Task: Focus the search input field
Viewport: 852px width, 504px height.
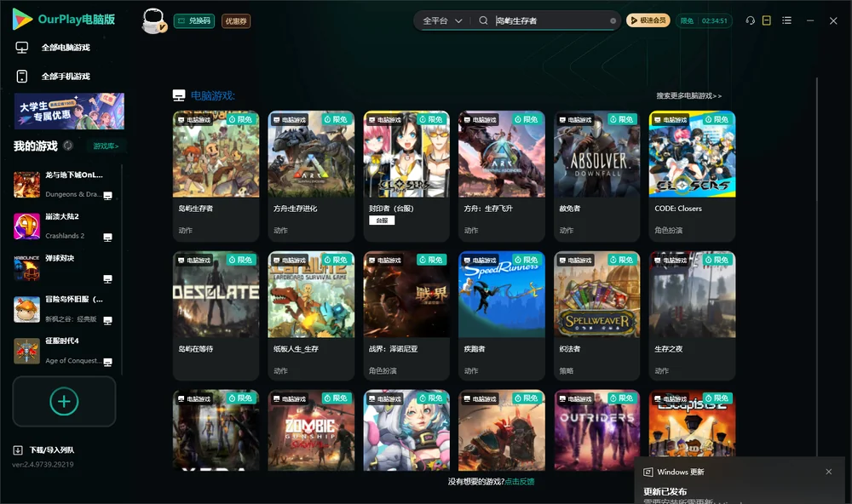Action: point(550,21)
